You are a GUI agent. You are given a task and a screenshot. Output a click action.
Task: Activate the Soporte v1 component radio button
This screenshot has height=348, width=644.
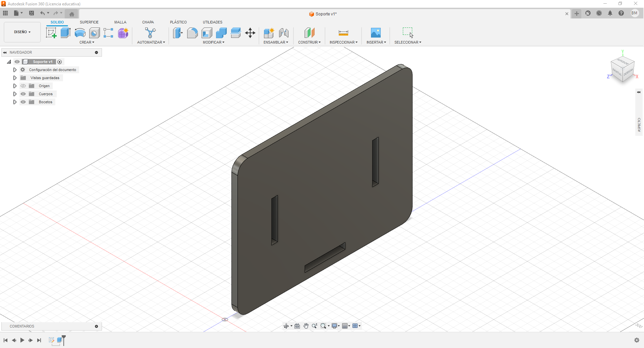(x=60, y=62)
